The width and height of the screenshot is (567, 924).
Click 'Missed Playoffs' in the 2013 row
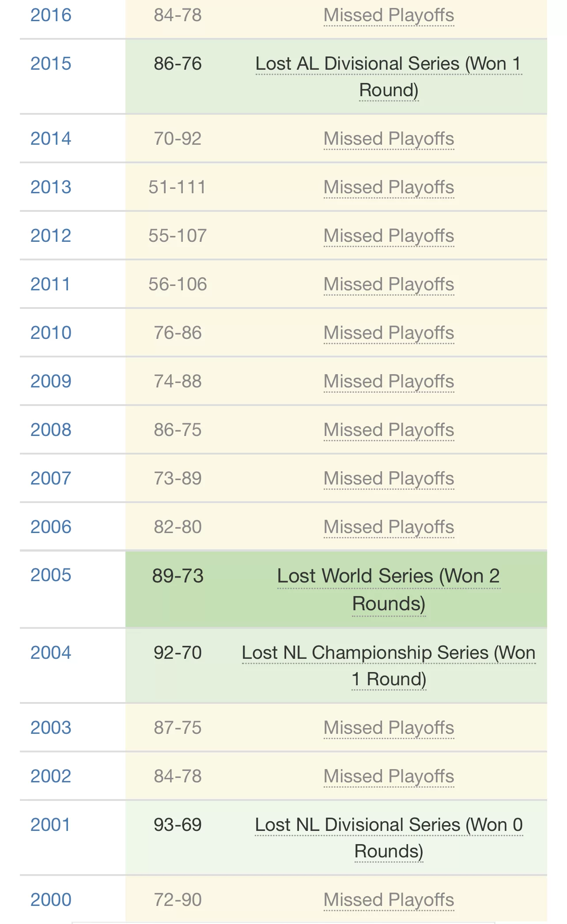coord(389,187)
